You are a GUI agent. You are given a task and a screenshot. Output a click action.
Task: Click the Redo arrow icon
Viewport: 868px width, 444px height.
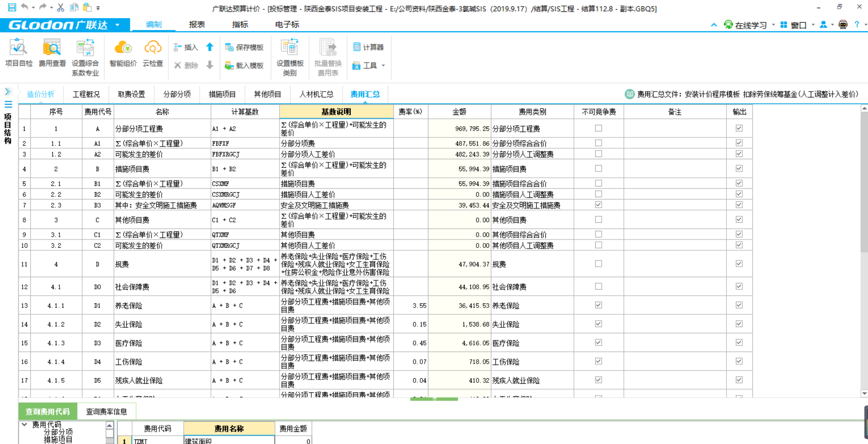[x=43, y=7]
